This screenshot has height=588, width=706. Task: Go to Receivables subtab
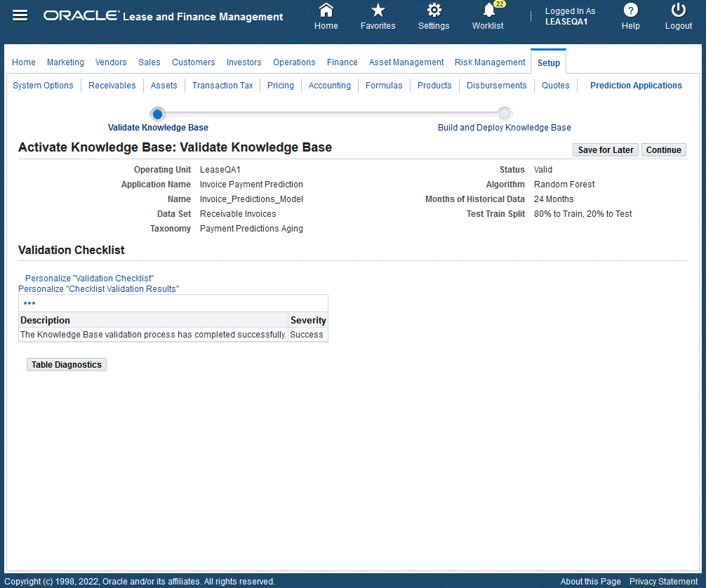click(112, 85)
